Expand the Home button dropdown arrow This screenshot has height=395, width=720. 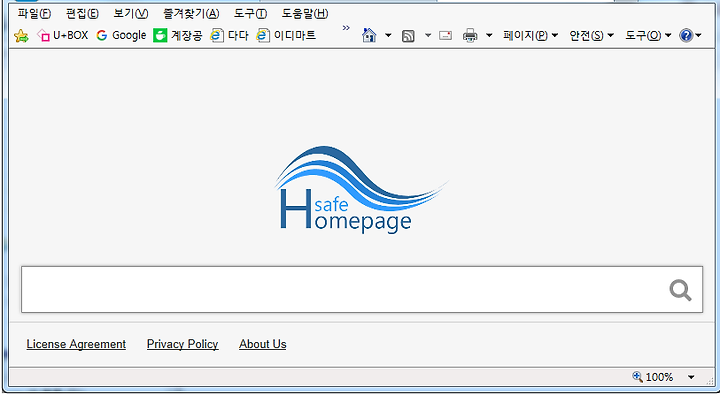click(x=388, y=35)
